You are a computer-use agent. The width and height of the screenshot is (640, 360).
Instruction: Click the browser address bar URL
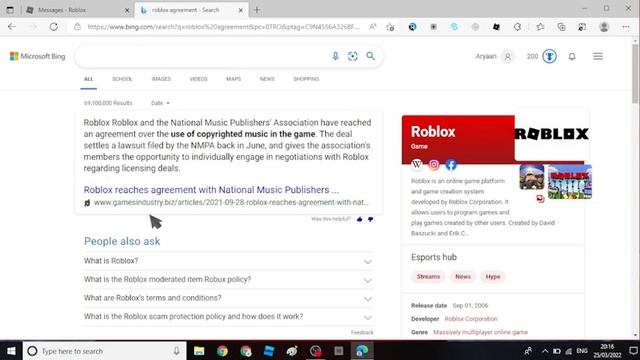[x=223, y=27]
